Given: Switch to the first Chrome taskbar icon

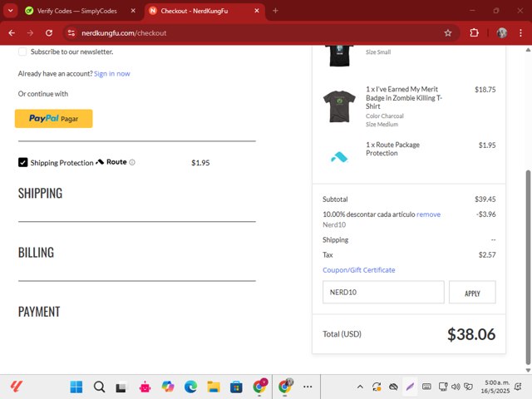Looking at the screenshot, I should click(x=260, y=387).
